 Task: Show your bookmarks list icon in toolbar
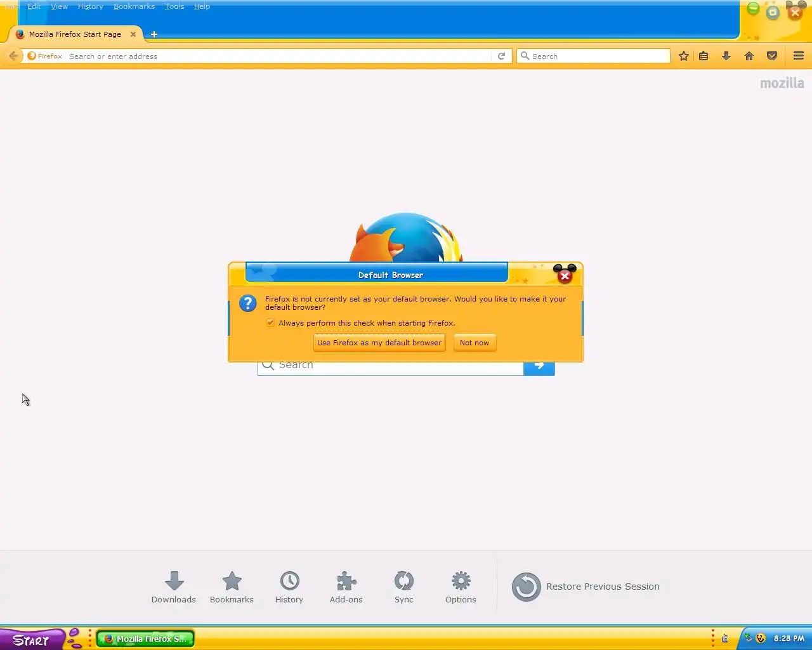point(704,56)
